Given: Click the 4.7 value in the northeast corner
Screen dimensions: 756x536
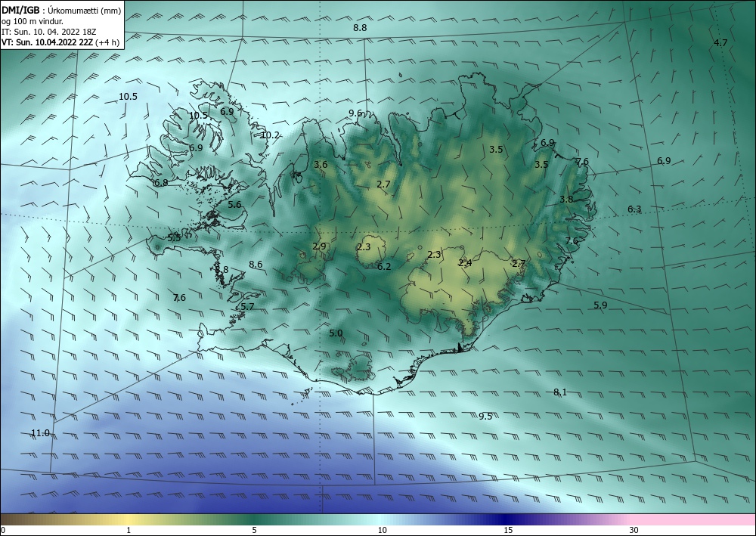Looking at the screenshot, I should (720, 43).
